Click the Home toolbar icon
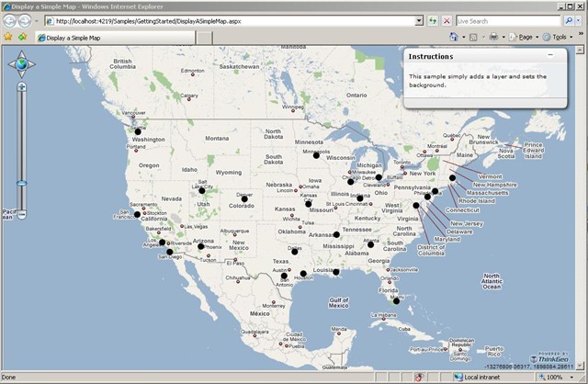Image resolution: width=588 pixels, height=384 pixels. pos(454,37)
